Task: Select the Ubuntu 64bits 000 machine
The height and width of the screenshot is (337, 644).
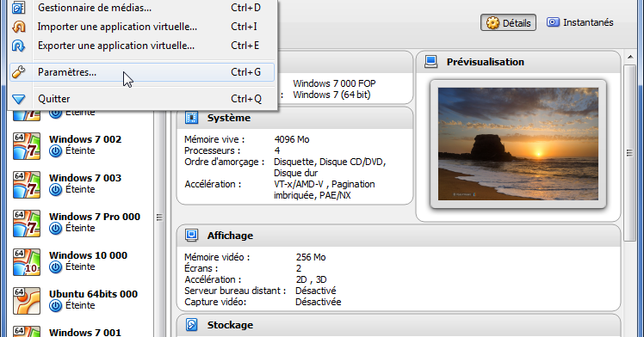Action: coord(80,300)
